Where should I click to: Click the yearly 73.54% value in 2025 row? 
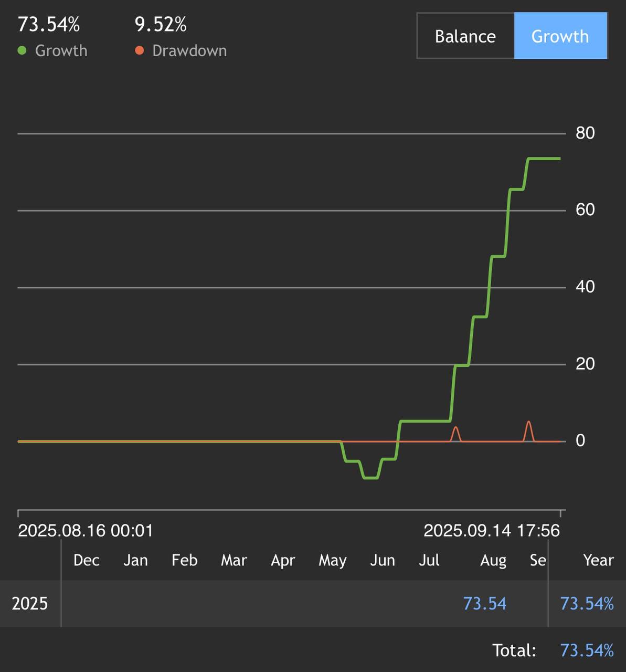(x=587, y=603)
